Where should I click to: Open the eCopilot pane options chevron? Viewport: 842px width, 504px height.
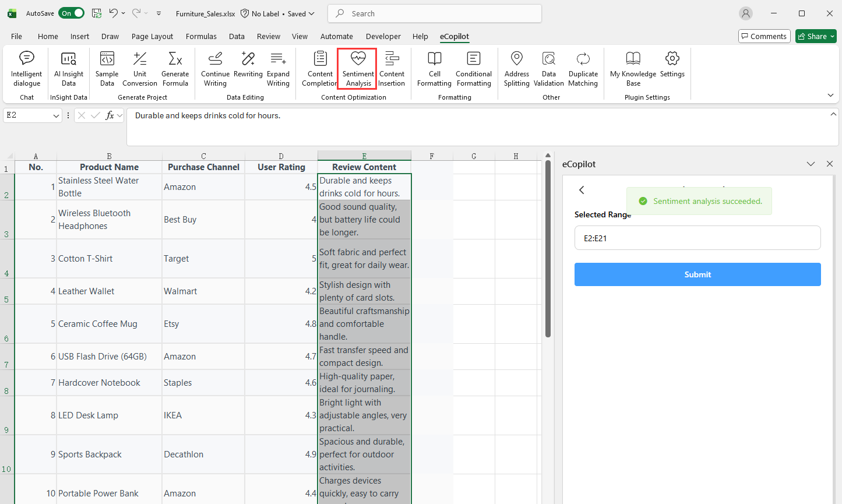[811, 164]
